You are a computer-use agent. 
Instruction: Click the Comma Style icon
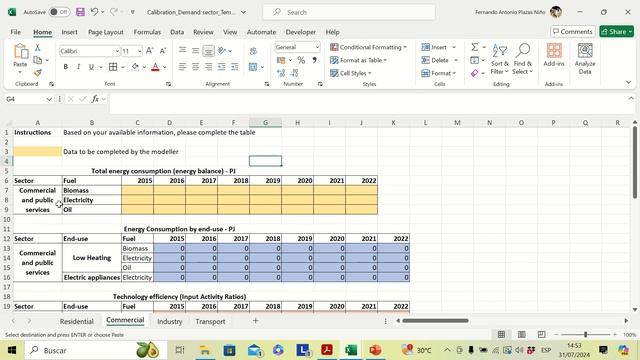point(314,60)
